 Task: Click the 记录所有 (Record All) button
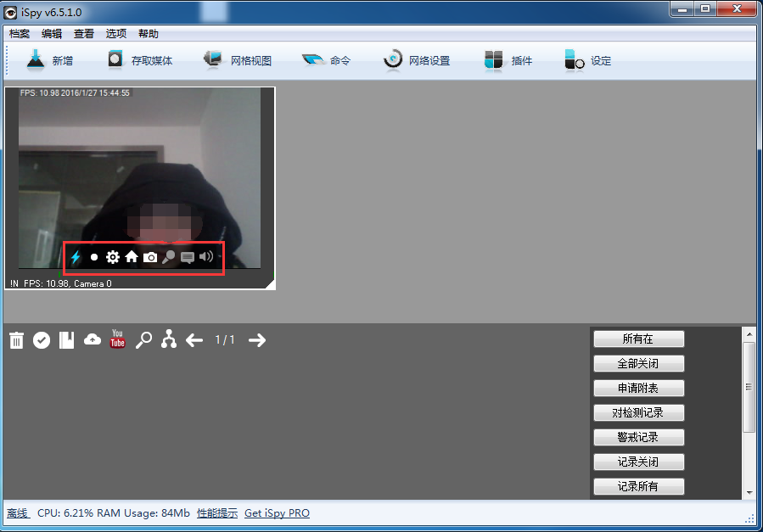pyautogui.click(x=638, y=486)
